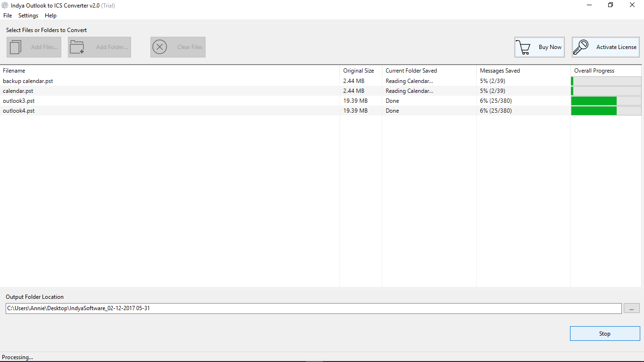Click the Buy Now button text
Screen dimensions: 644x362
(550, 47)
